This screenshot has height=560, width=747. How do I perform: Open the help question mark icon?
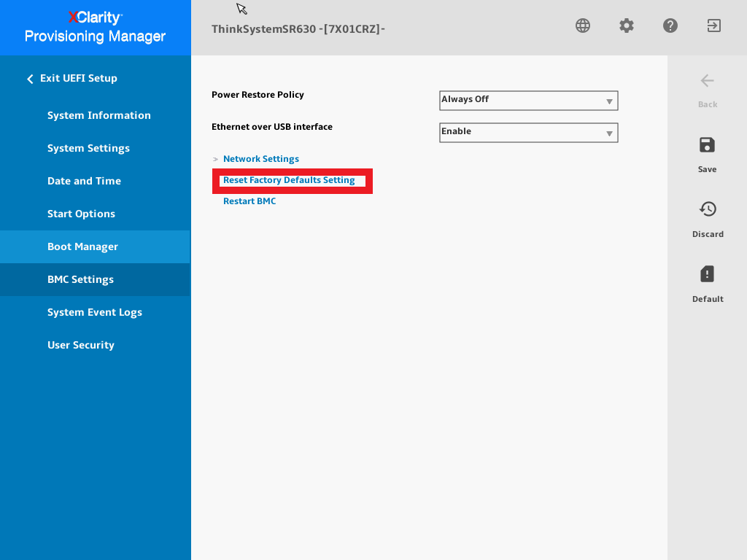[670, 26]
